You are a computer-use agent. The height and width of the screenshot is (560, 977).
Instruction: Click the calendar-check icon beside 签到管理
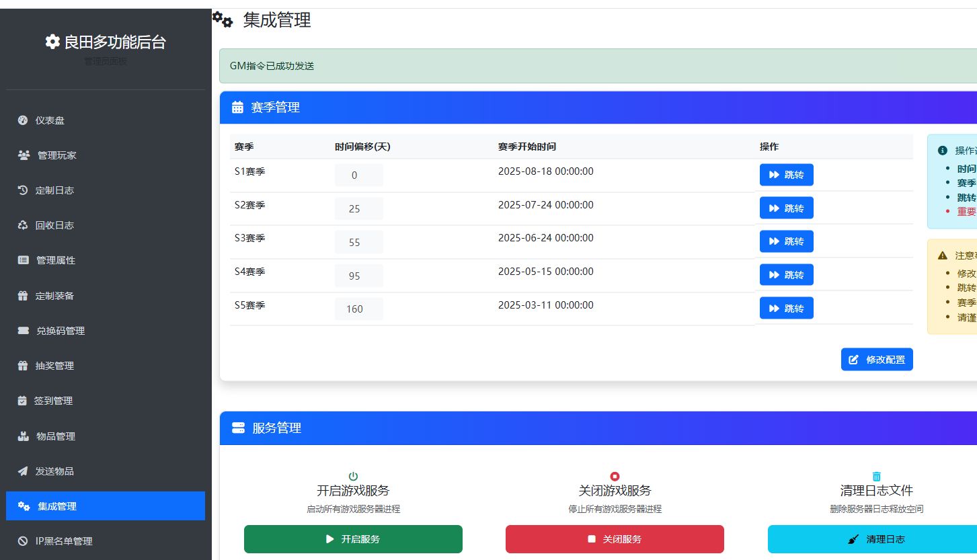(22, 401)
